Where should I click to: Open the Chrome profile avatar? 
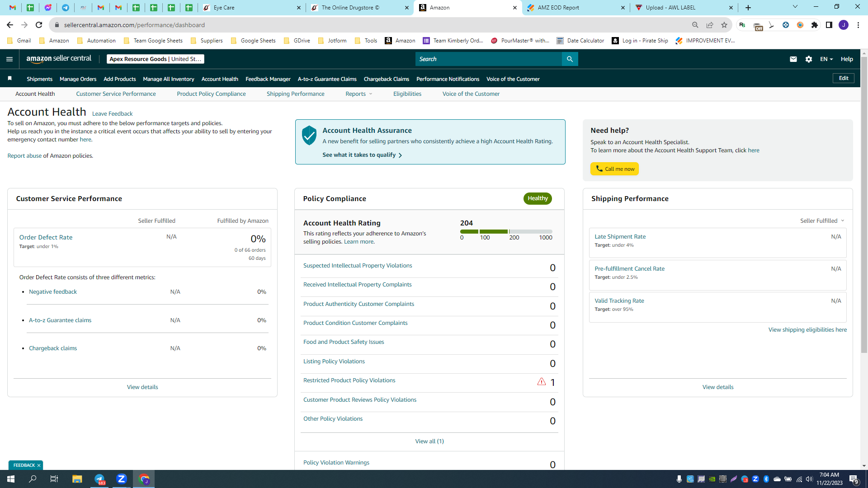pyautogui.click(x=844, y=25)
